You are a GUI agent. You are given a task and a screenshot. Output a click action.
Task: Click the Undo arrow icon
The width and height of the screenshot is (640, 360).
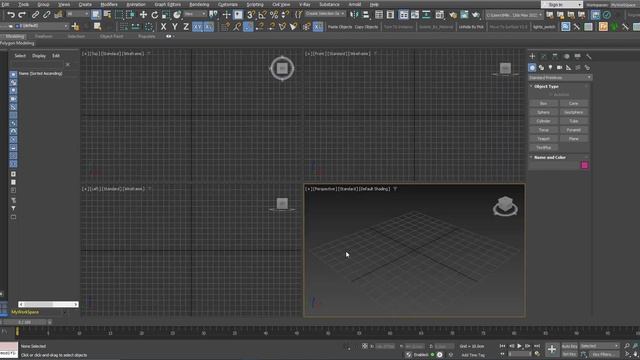pos(11,15)
